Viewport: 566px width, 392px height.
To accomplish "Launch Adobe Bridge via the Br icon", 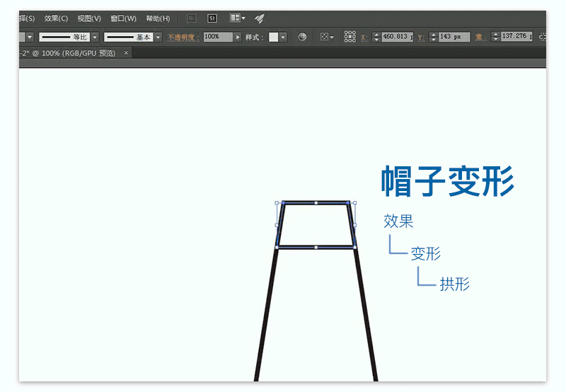I will 192,18.
